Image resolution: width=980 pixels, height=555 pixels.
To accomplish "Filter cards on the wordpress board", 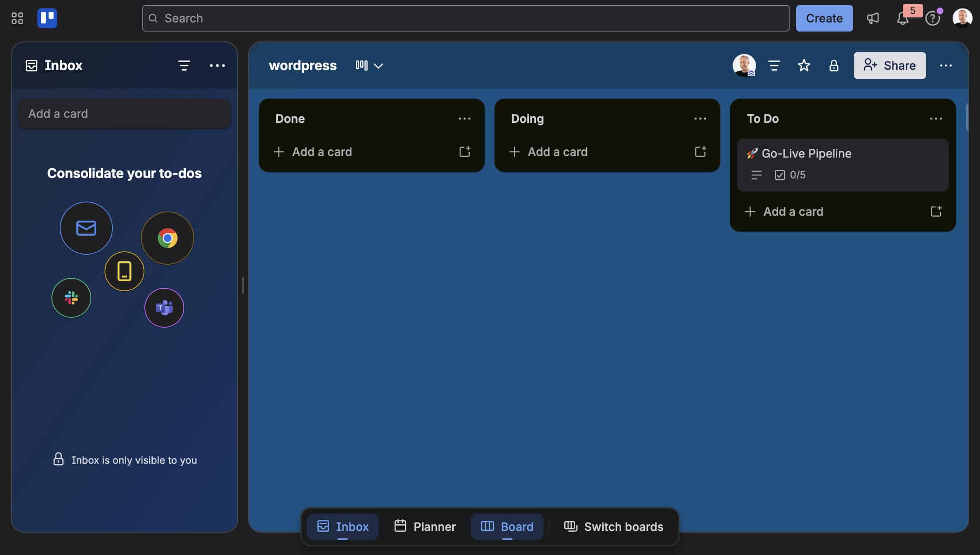I will coord(774,65).
